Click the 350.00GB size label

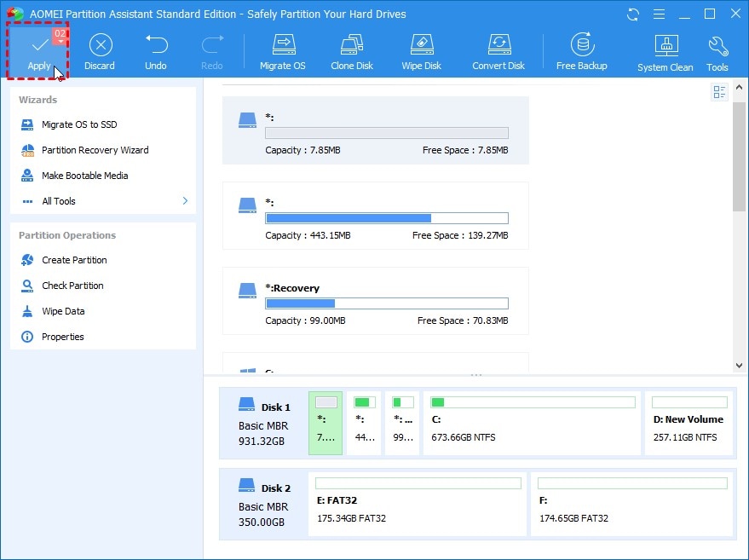pyautogui.click(x=262, y=522)
